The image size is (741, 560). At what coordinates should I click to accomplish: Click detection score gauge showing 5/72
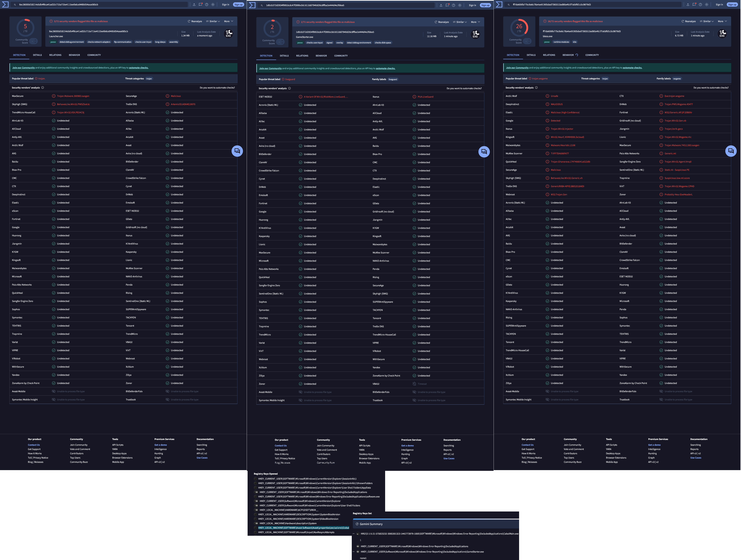26,27
